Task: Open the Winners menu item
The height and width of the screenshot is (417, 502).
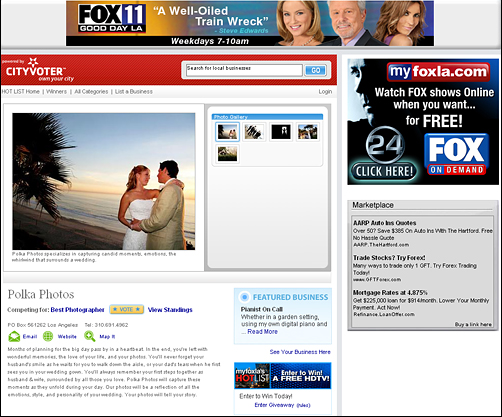Action: (x=56, y=91)
